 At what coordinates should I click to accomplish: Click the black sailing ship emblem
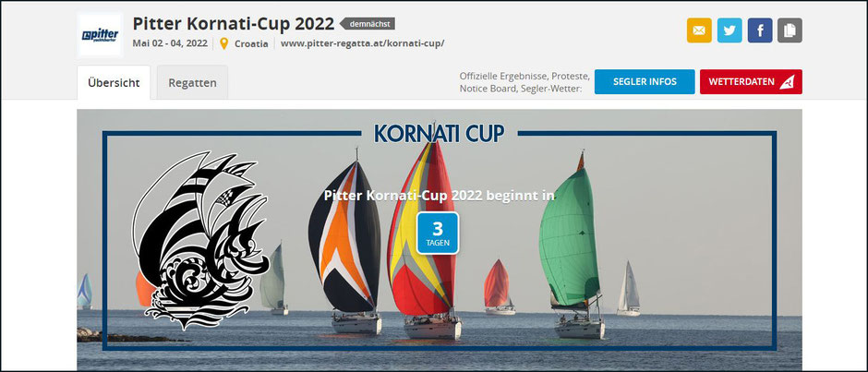pyautogui.click(x=200, y=241)
